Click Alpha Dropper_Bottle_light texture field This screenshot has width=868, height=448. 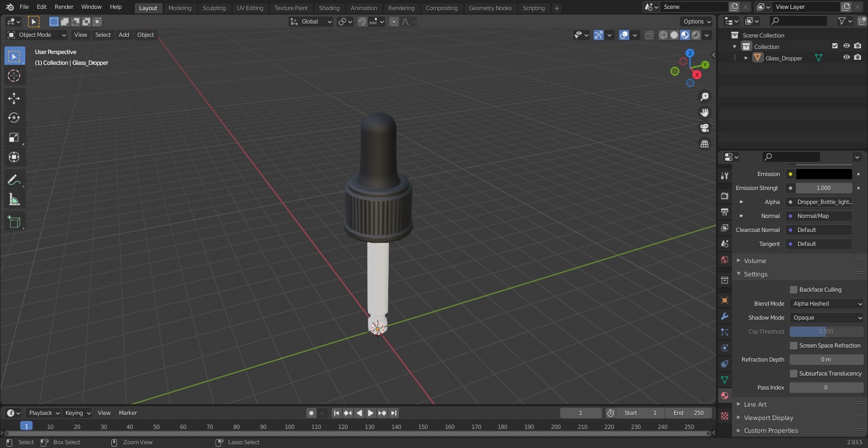tap(818, 202)
